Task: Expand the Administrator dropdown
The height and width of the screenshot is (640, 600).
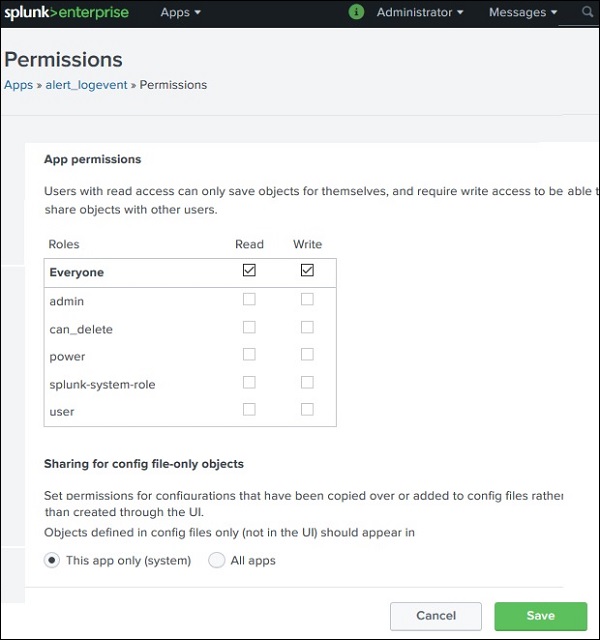Action: tap(420, 13)
